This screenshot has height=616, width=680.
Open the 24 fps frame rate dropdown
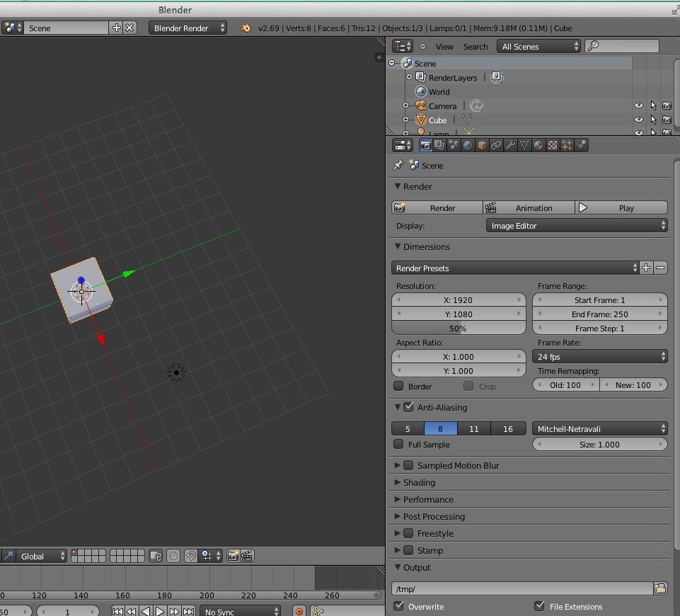[x=600, y=357]
